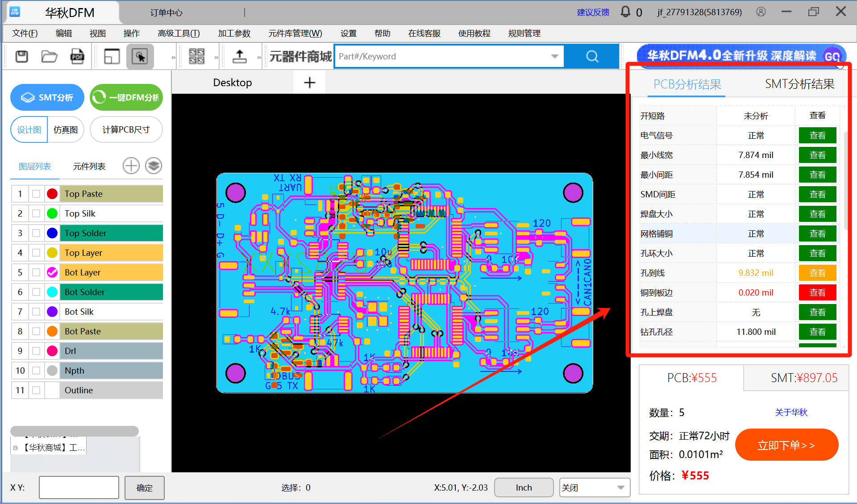The height and width of the screenshot is (504, 857).
Task: Click the 华秋DFM4.0 upgrade banner
Action: point(741,56)
